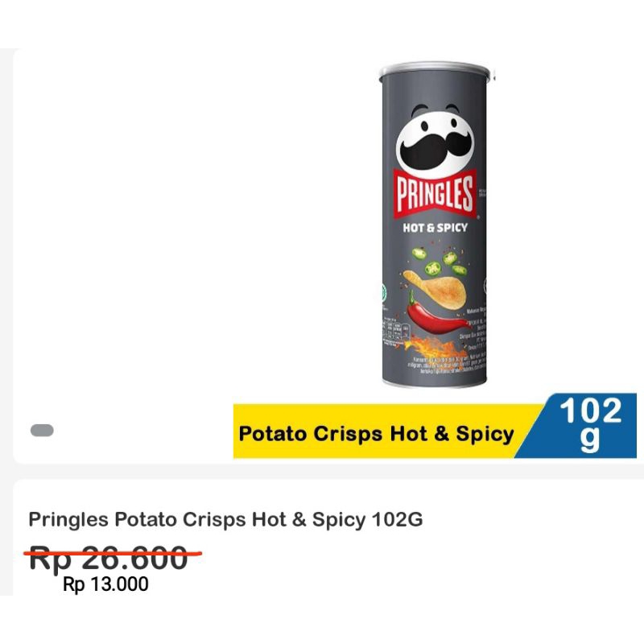Click the green jalapeno slices on the can
Image resolution: width=644 pixels, height=644 pixels.
(440, 263)
